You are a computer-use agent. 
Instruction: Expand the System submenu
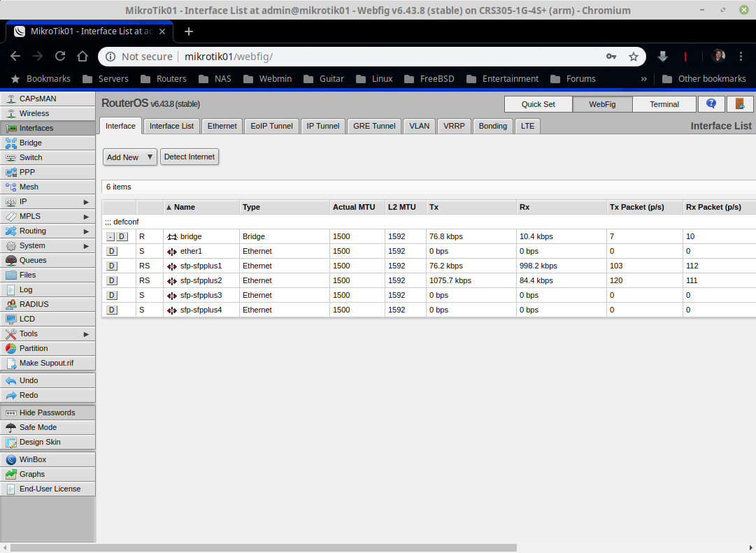pos(86,246)
